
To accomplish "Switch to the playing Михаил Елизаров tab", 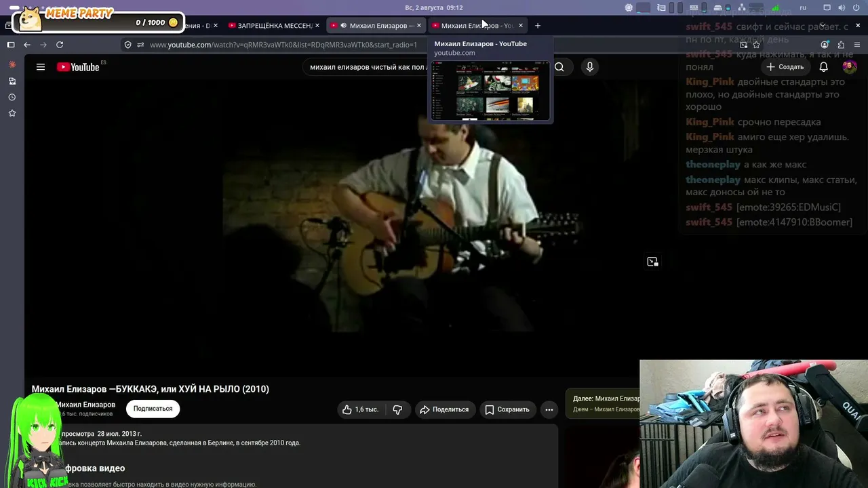I will coord(376,26).
